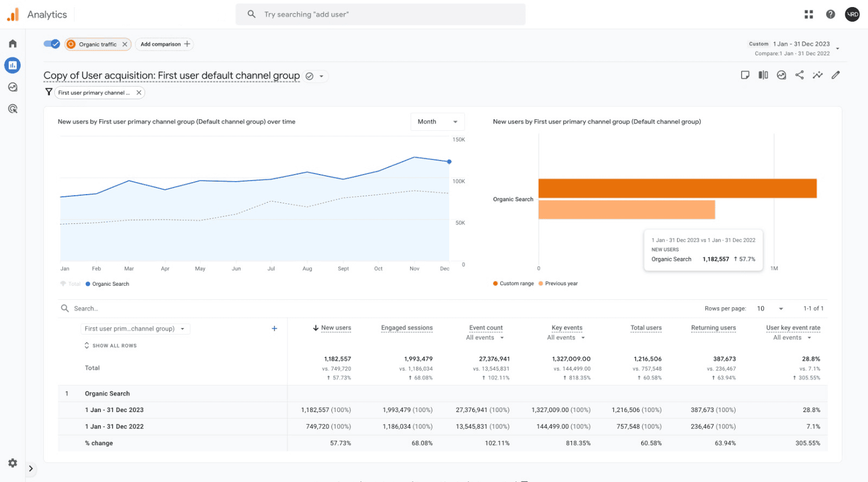
Task: Open the Month granularity dropdown
Action: pos(437,122)
